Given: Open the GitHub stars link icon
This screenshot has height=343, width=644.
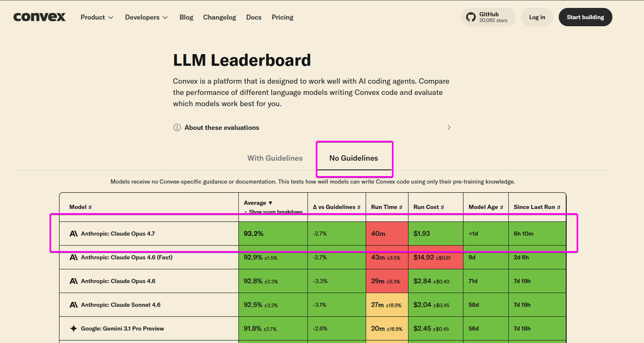Looking at the screenshot, I should pyautogui.click(x=471, y=17).
